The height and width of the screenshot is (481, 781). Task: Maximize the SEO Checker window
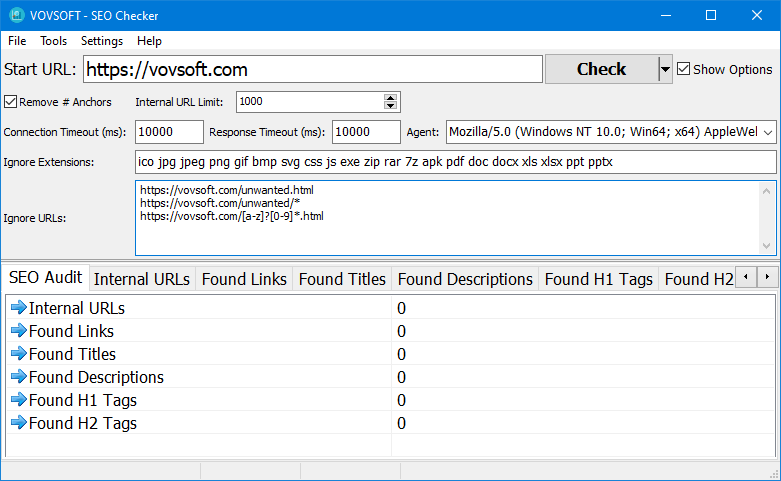(711, 15)
